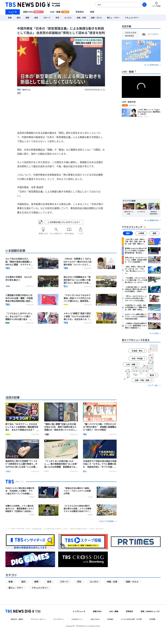Click the search input field

[119, 5]
